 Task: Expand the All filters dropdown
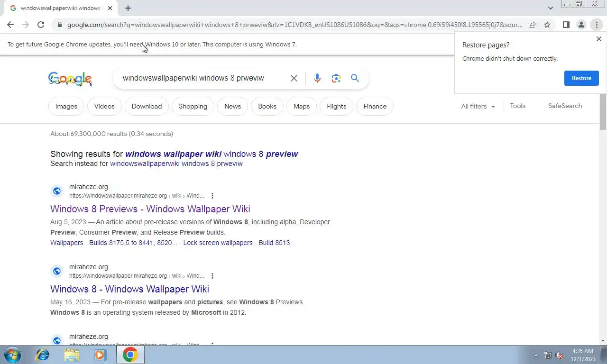(x=478, y=106)
